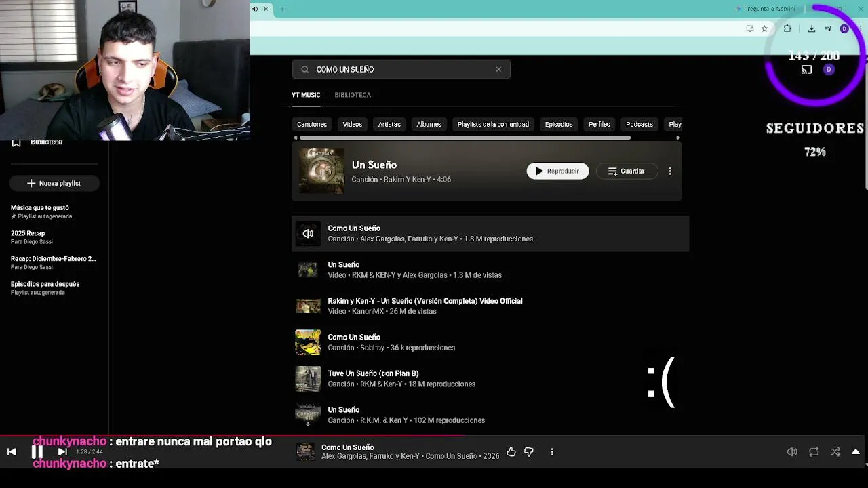
Task: Toggle shuffle in the player
Action: (835, 451)
